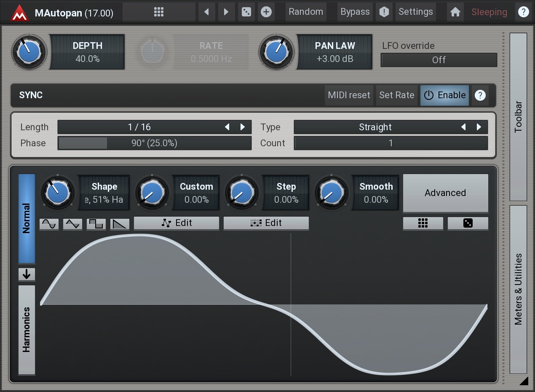
Task: Toggle the Sync Enable button
Action: coord(444,95)
